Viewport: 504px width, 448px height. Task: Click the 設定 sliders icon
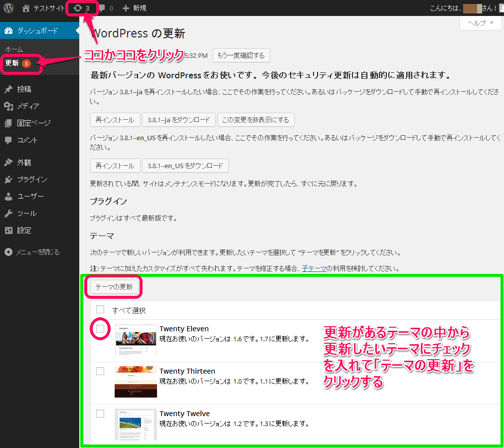tap(8, 230)
